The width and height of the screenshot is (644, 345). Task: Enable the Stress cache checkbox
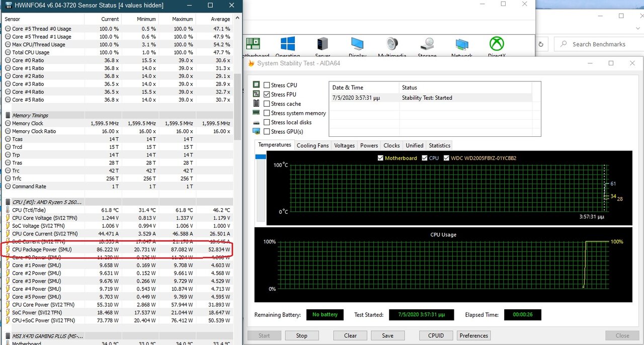click(x=267, y=104)
